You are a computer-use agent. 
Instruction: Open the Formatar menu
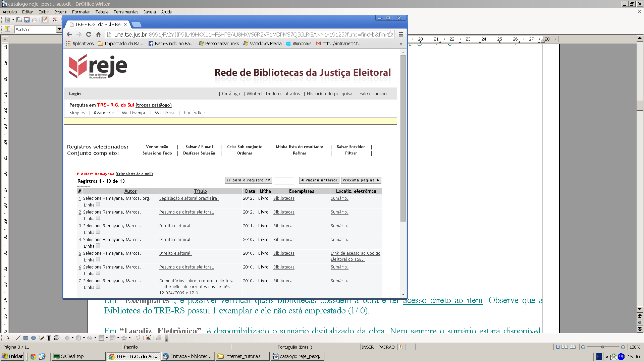tap(81, 12)
